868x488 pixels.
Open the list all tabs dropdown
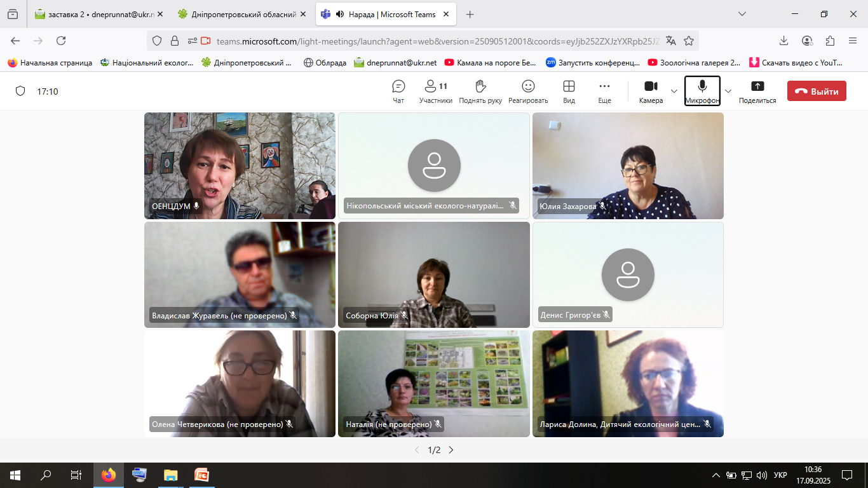coord(742,14)
